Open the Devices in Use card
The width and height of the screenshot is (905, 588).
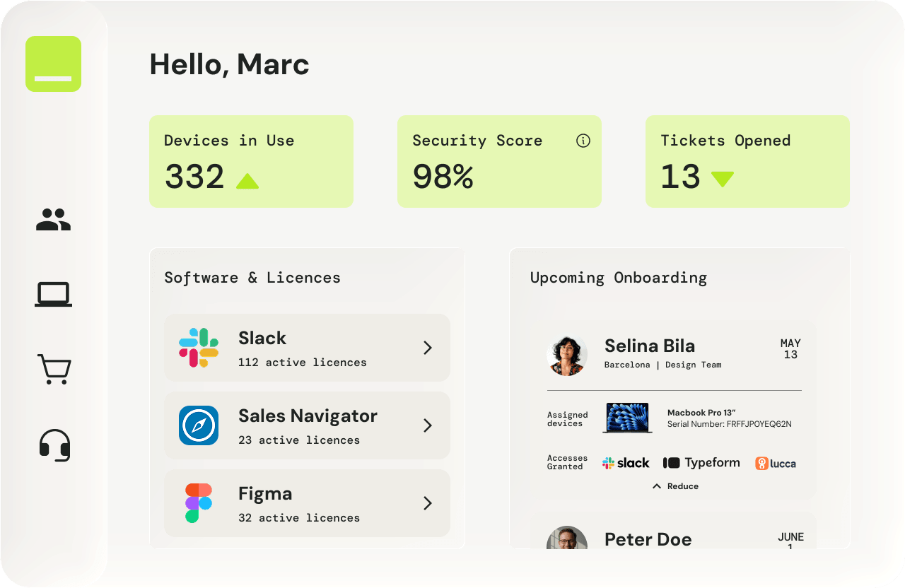click(251, 161)
